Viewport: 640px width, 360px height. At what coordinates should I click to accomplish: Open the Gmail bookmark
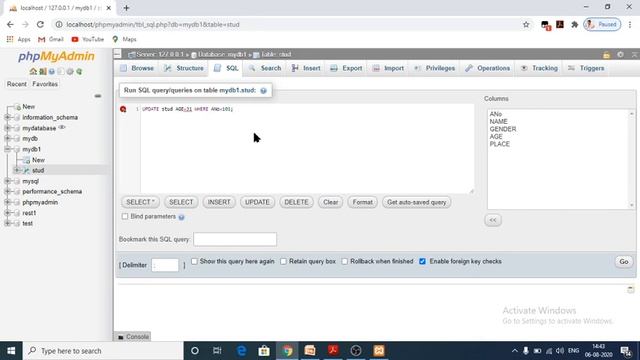51,39
